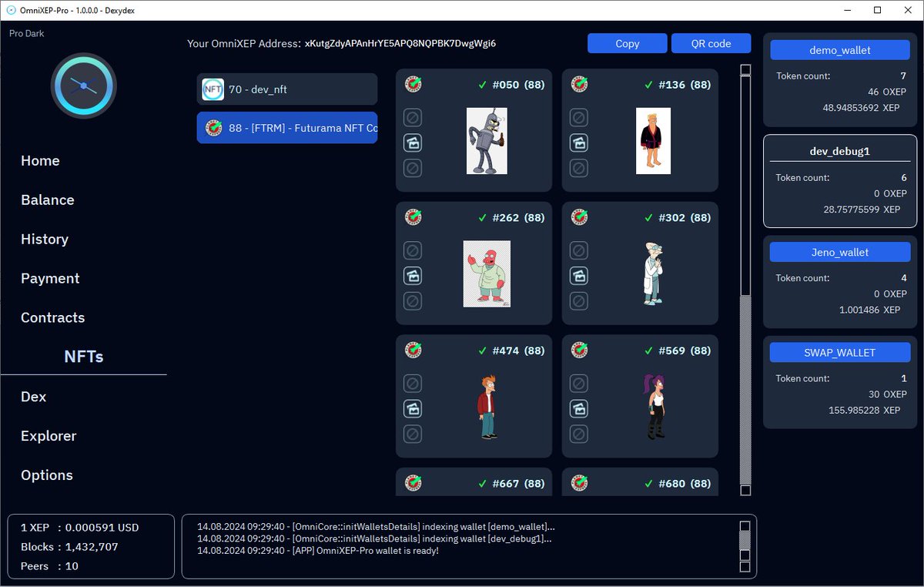The width and height of the screenshot is (924, 587).
Task: Click the Peers count entry
Action: click(x=49, y=566)
